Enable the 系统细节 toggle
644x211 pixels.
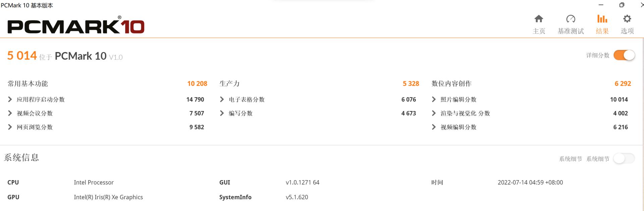[x=624, y=158]
